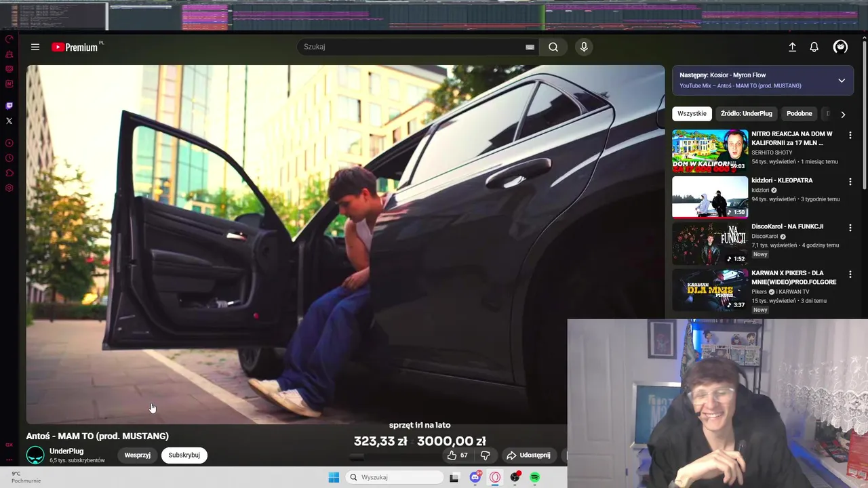Open YouTube notifications bell

coord(814,47)
